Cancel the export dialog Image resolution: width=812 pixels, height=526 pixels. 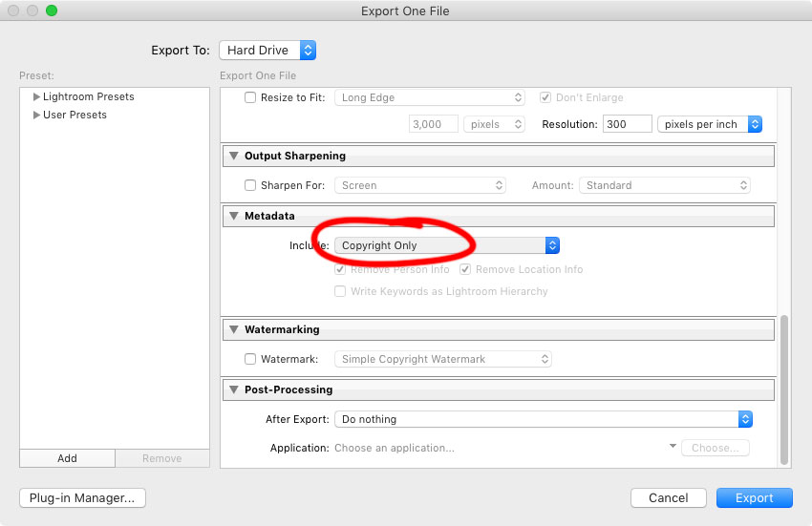[x=669, y=498]
